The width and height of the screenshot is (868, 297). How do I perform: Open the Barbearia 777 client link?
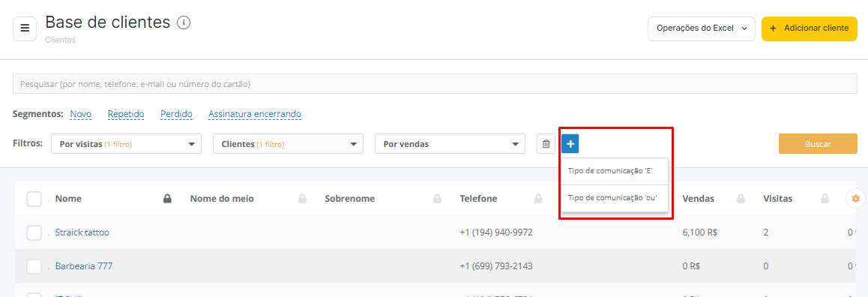pyautogui.click(x=84, y=266)
